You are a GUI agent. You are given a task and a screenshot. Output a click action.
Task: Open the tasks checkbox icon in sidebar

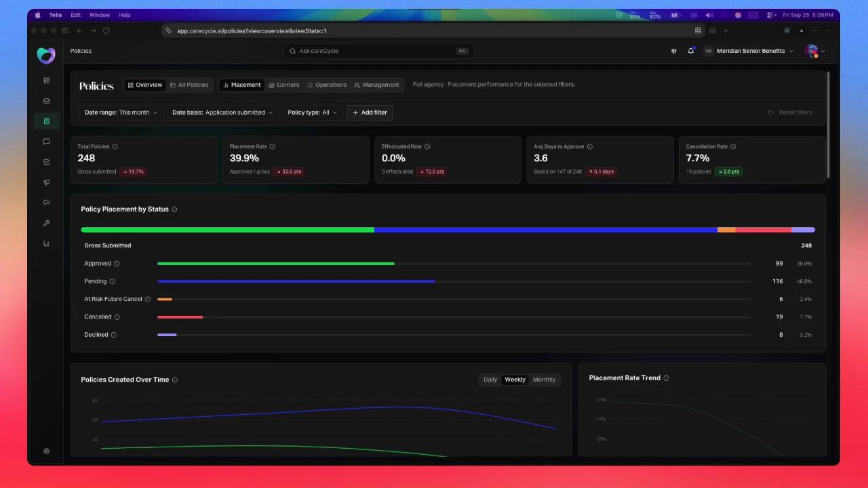(x=47, y=162)
